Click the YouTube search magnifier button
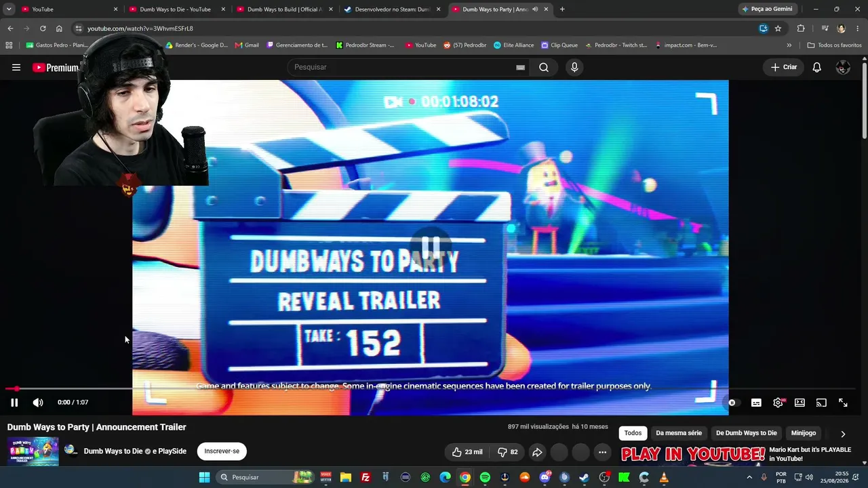The width and height of the screenshot is (868, 488). [x=544, y=67]
